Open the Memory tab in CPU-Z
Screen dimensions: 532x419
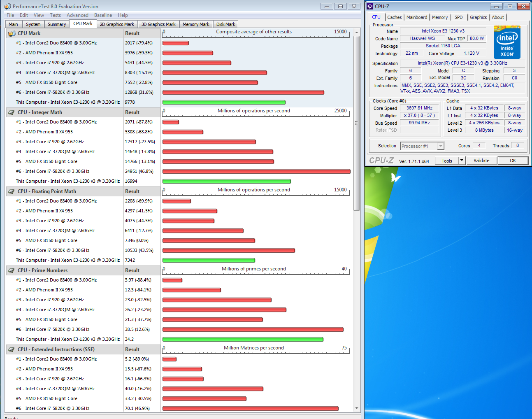coord(440,17)
